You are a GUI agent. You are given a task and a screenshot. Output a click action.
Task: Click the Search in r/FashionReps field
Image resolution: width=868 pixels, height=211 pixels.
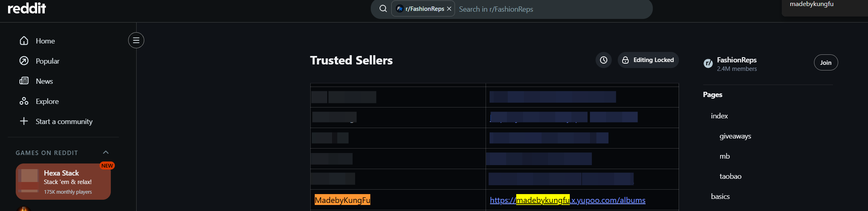(x=552, y=9)
